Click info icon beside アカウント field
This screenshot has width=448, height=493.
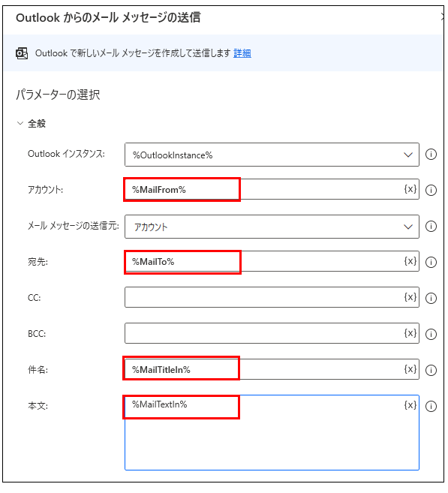(x=431, y=190)
